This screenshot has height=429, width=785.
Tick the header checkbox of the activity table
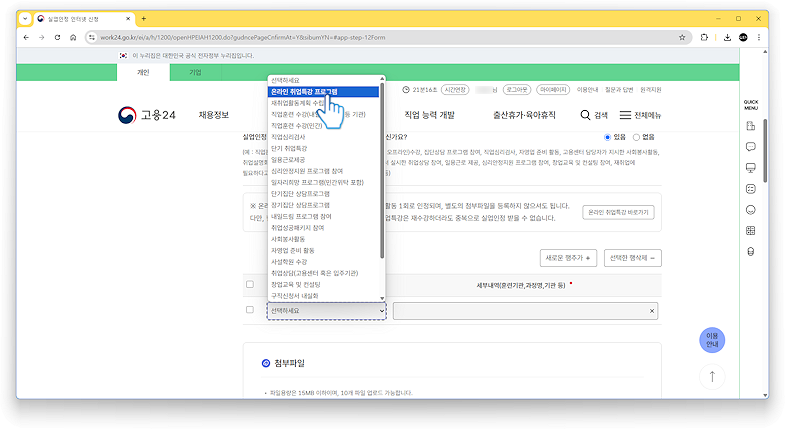(250, 284)
